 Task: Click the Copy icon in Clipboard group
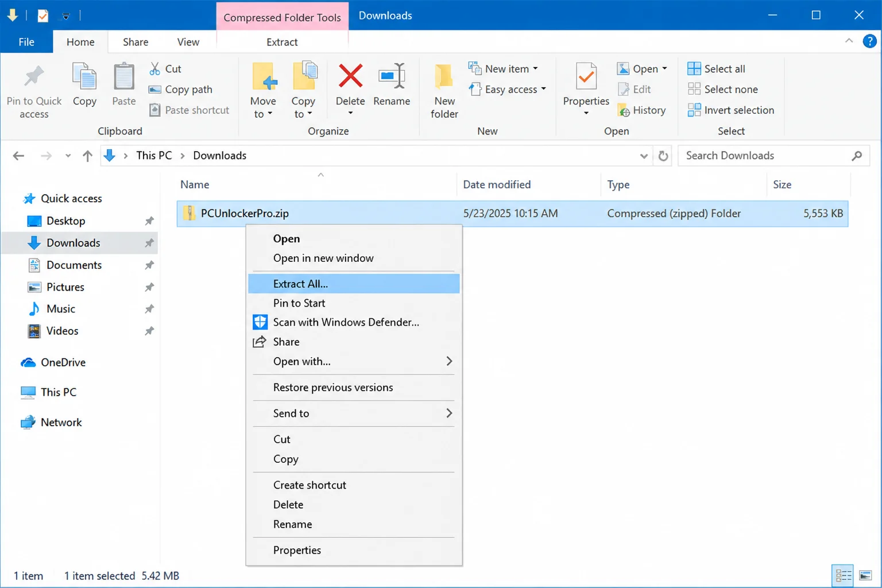click(x=84, y=76)
